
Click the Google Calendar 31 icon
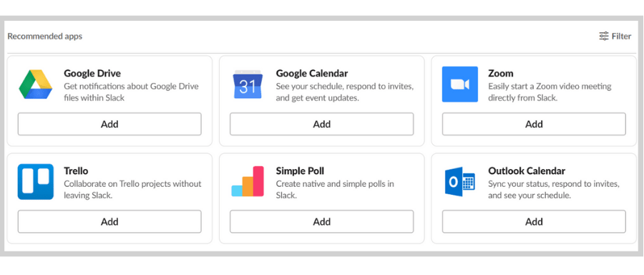pos(248,85)
